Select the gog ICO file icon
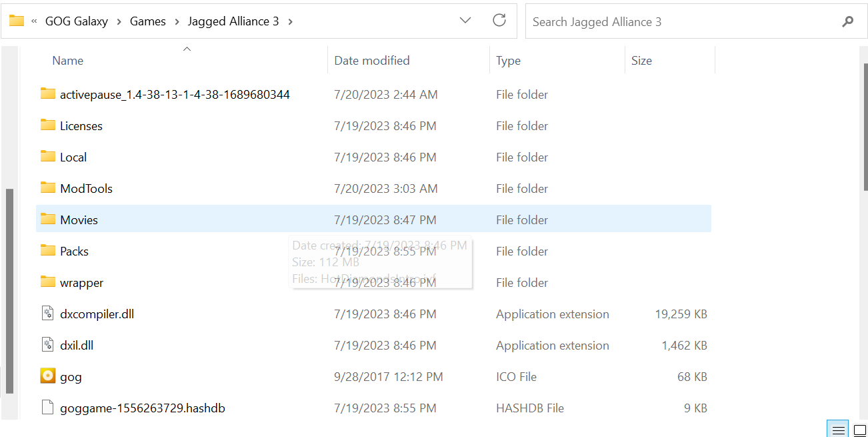 [47, 376]
